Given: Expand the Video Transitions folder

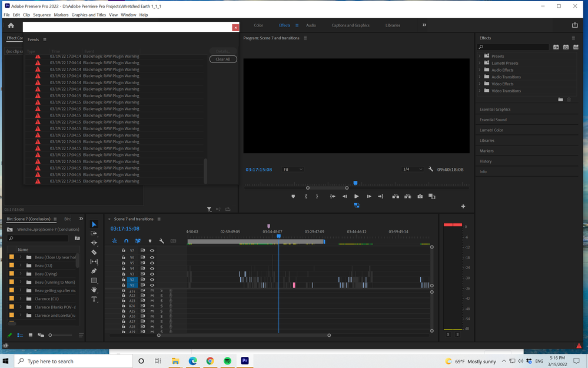Looking at the screenshot, I should click(x=480, y=91).
